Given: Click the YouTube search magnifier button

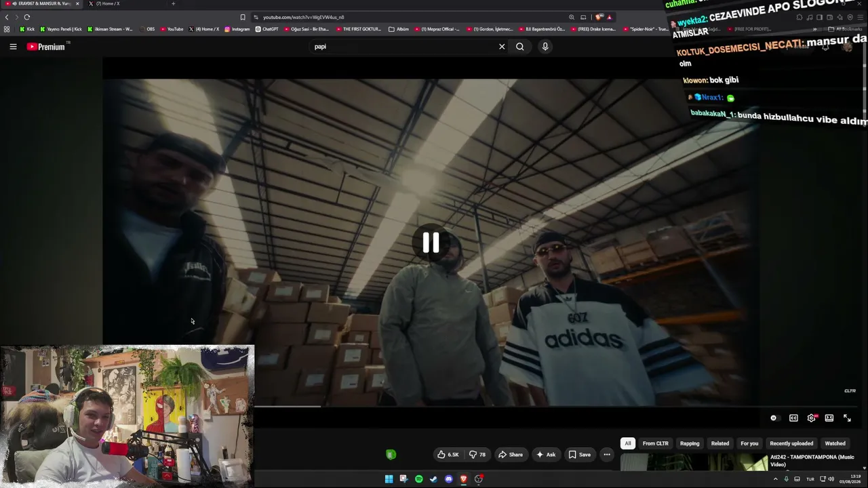Looking at the screenshot, I should tap(520, 47).
